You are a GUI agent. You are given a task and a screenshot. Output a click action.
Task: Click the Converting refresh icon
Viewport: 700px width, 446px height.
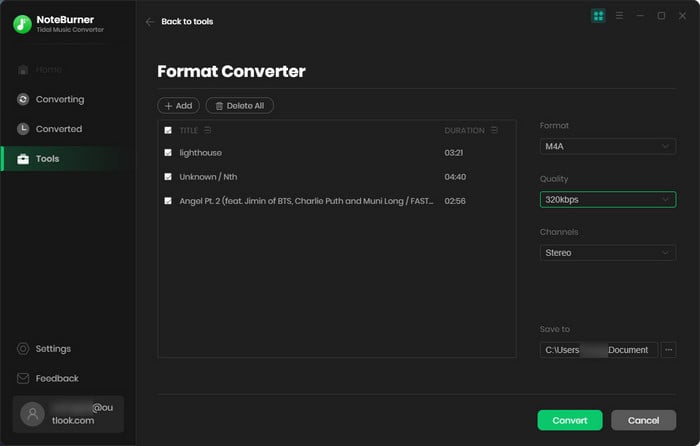coord(23,99)
